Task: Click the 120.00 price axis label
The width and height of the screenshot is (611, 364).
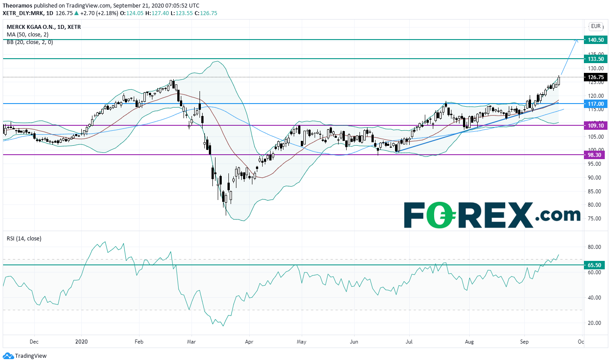Action: coord(595,96)
